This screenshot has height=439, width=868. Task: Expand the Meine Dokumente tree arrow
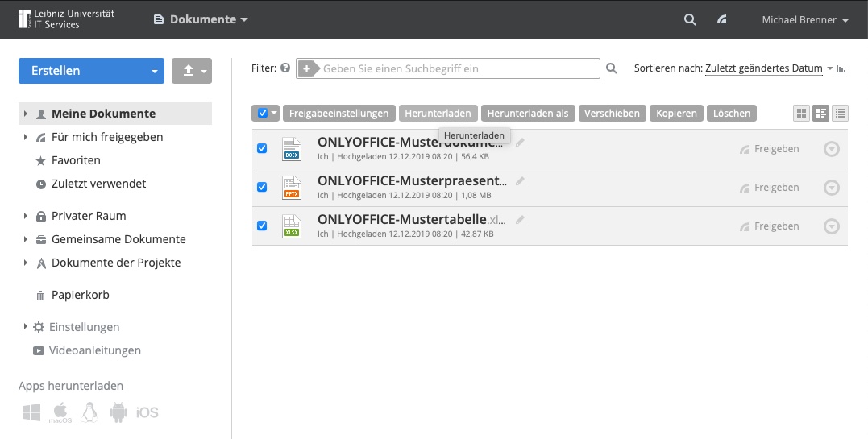tap(26, 114)
